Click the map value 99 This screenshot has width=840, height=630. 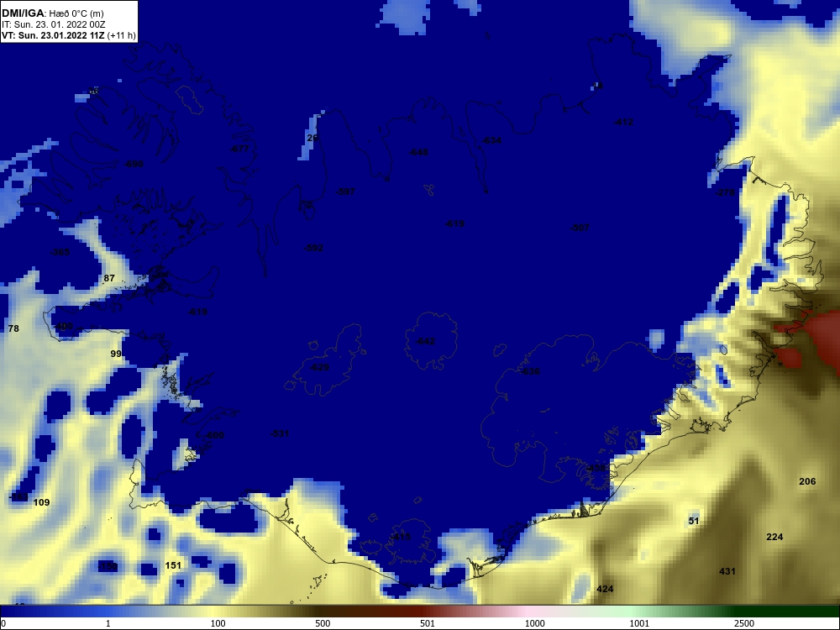116,354
